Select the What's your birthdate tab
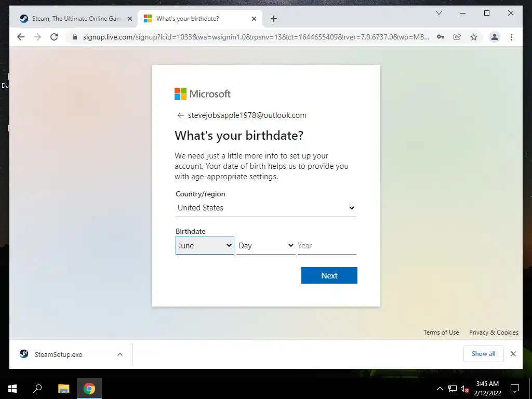 pyautogui.click(x=200, y=19)
